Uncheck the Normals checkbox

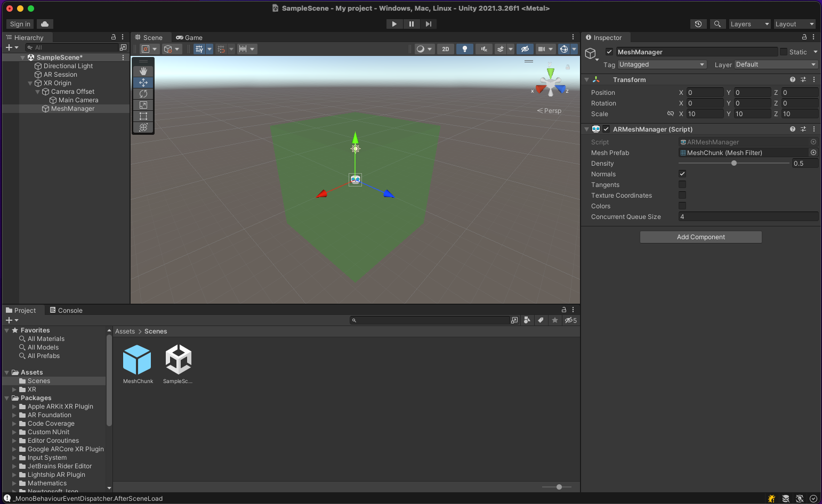pos(682,174)
